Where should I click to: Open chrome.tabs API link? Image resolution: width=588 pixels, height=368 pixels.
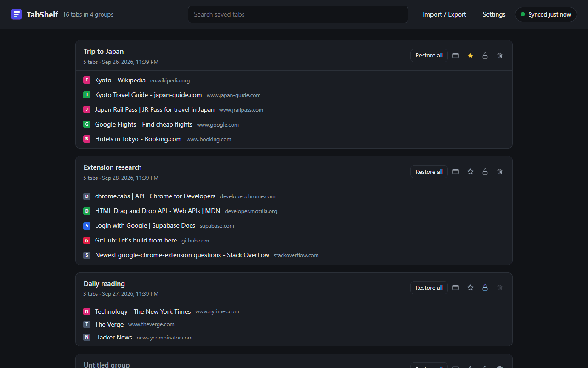[x=155, y=196]
